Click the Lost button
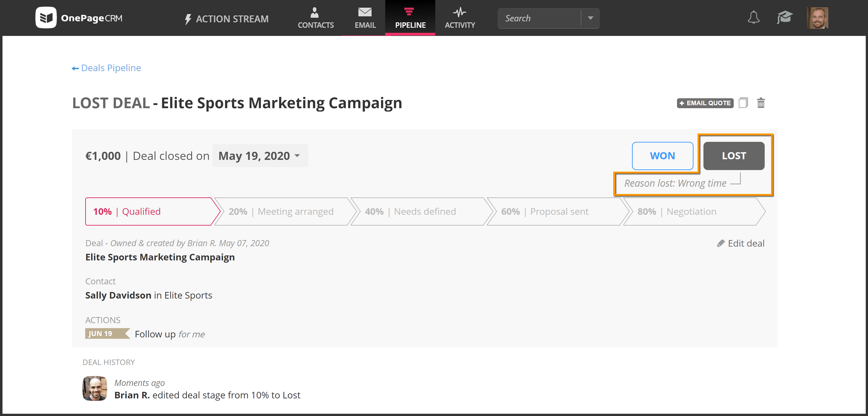 point(734,156)
